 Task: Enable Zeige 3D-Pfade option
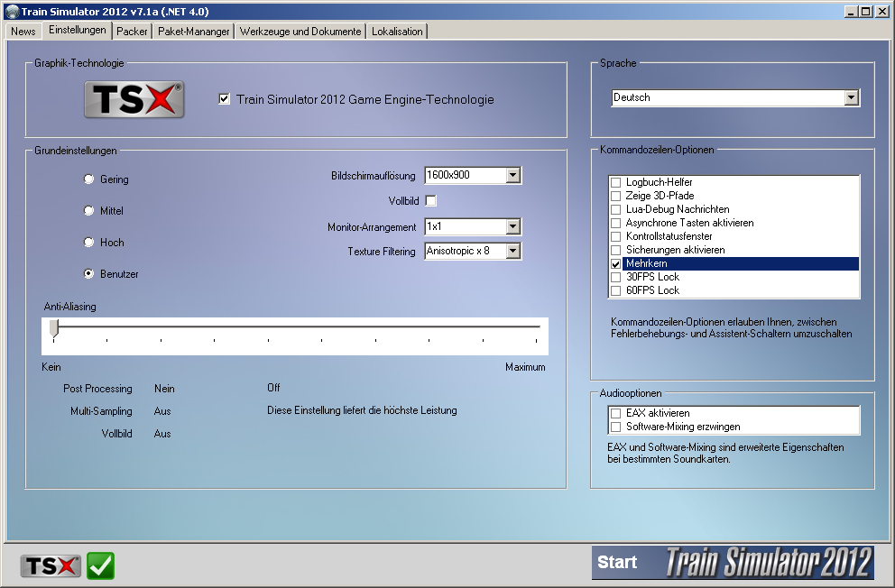pyautogui.click(x=616, y=196)
